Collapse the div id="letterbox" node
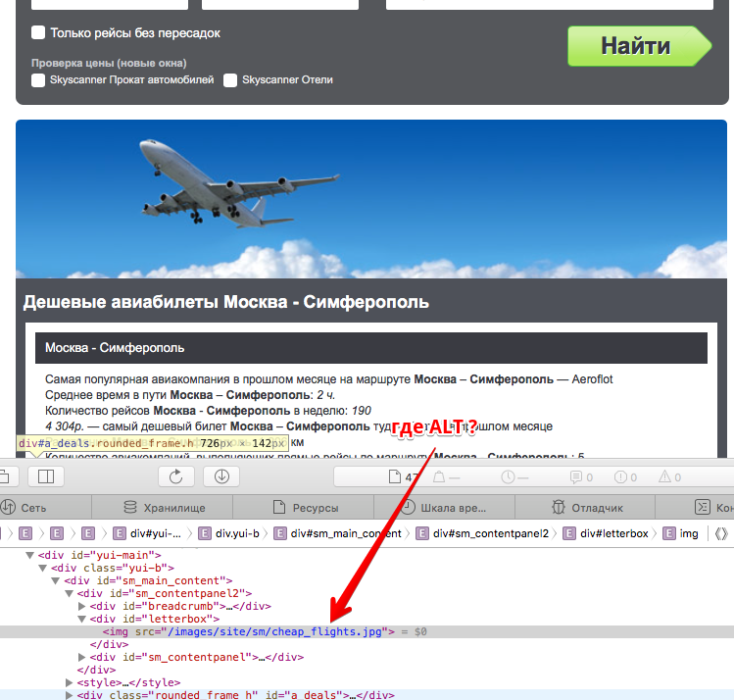This screenshot has width=734, height=700. pyautogui.click(x=82, y=619)
